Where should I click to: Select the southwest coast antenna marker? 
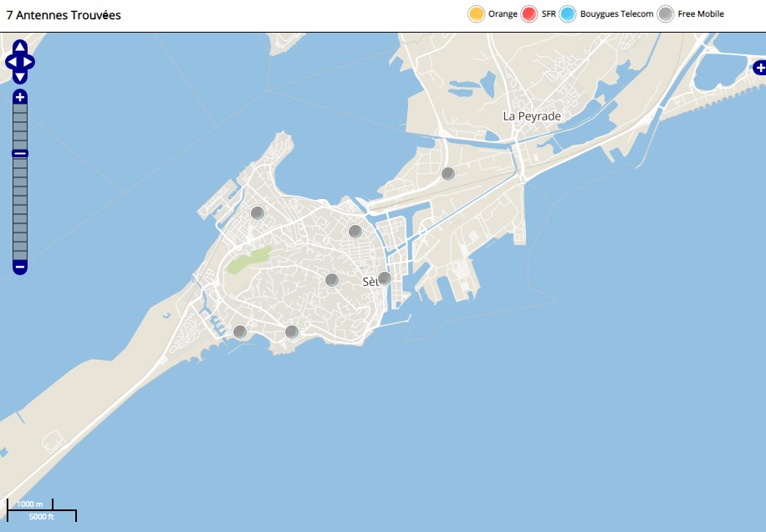click(240, 332)
